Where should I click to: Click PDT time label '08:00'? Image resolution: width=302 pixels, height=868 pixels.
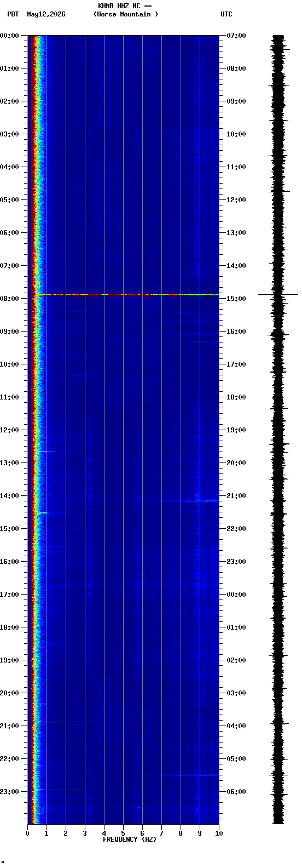[x=9, y=299]
